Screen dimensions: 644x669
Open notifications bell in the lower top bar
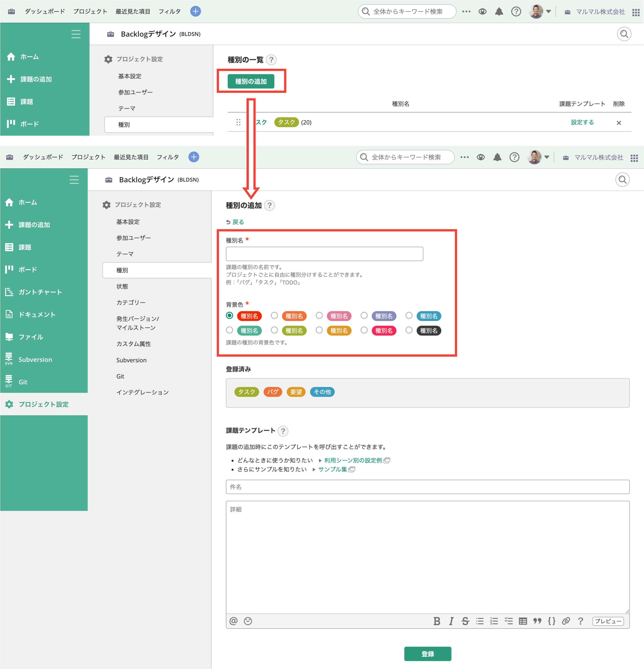click(497, 157)
